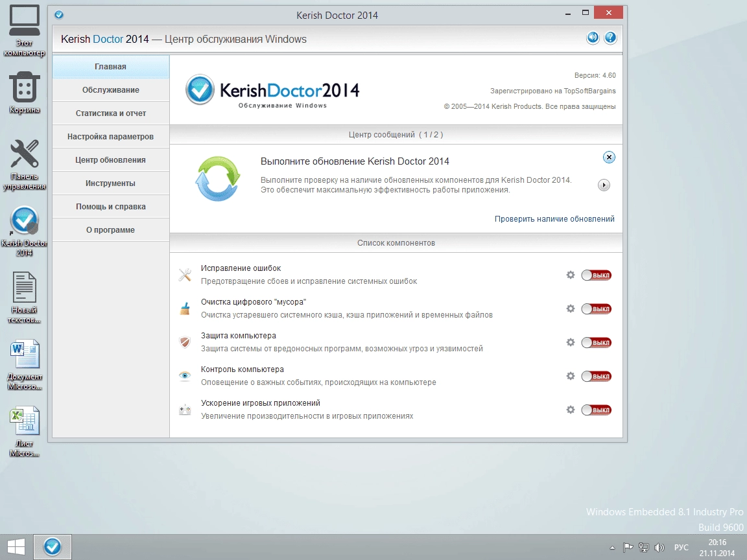Click the network tray icon
The height and width of the screenshot is (560, 747).
(x=644, y=548)
